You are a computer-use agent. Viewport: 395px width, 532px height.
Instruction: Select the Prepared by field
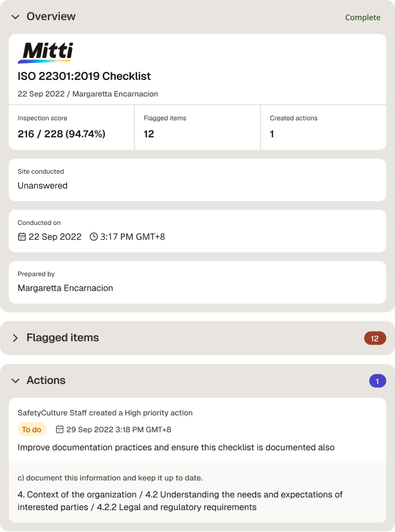[x=197, y=282]
